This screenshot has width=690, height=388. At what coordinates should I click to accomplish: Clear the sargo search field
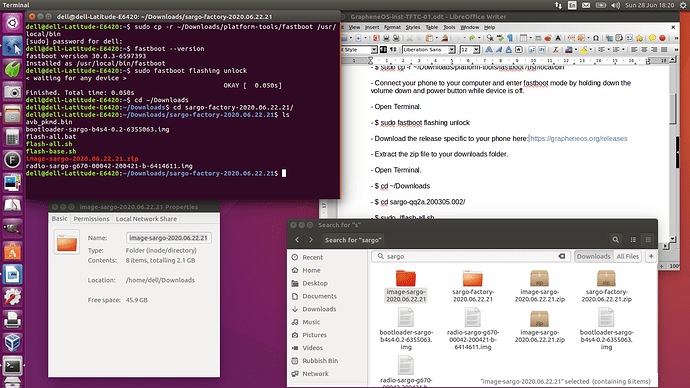562,256
